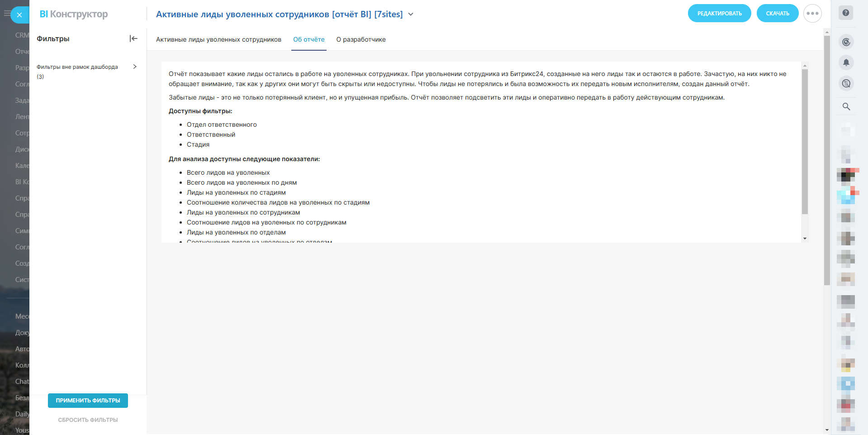The width and height of the screenshot is (868, 435).
Task: Open the help question mark icon
Action: point(846,13)
